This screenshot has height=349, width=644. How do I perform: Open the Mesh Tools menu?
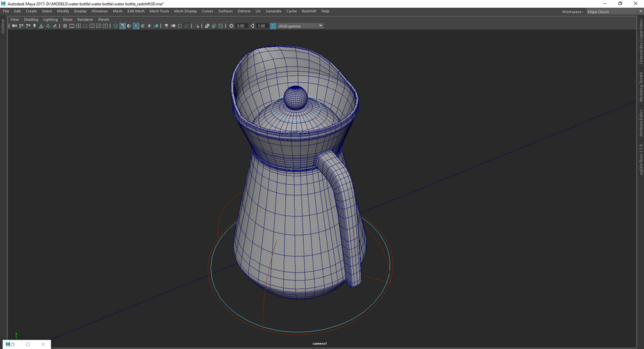point(159,11)
